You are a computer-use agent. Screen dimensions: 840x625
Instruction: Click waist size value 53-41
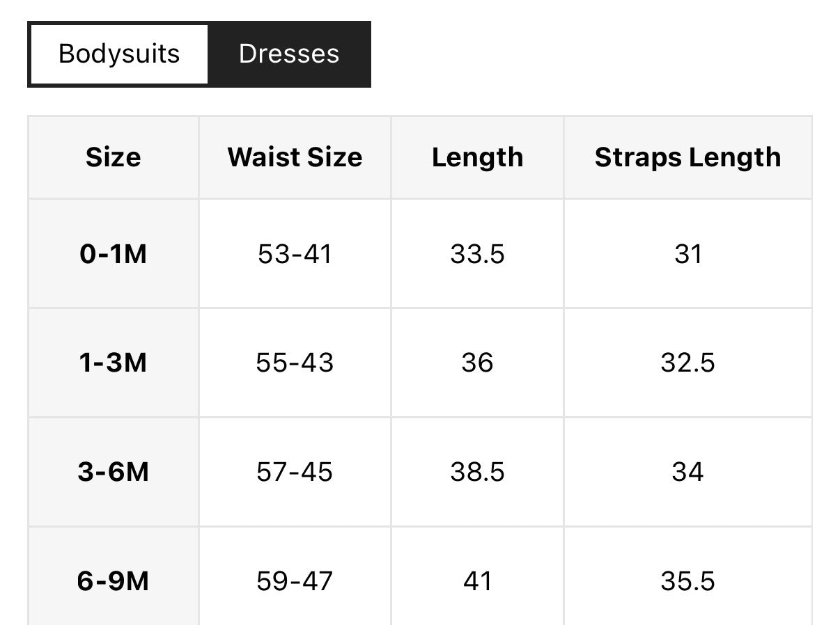pos(295,254)
